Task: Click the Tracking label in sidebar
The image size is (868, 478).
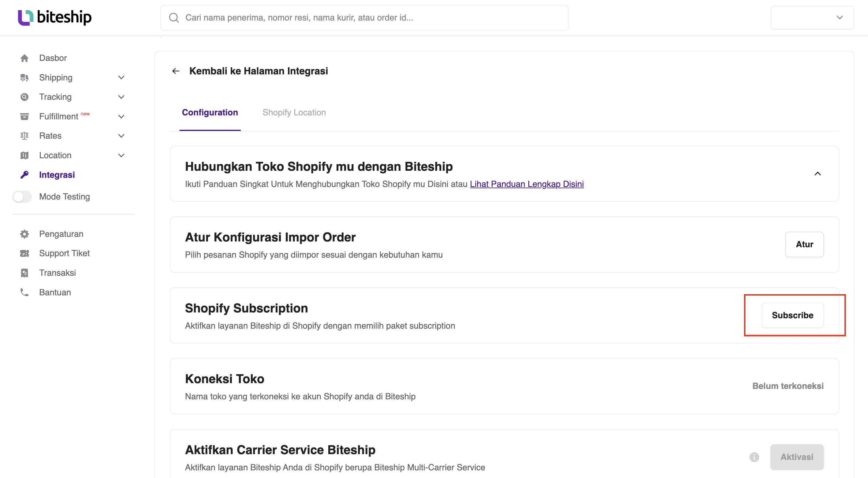Action: (x=55, y=97)
